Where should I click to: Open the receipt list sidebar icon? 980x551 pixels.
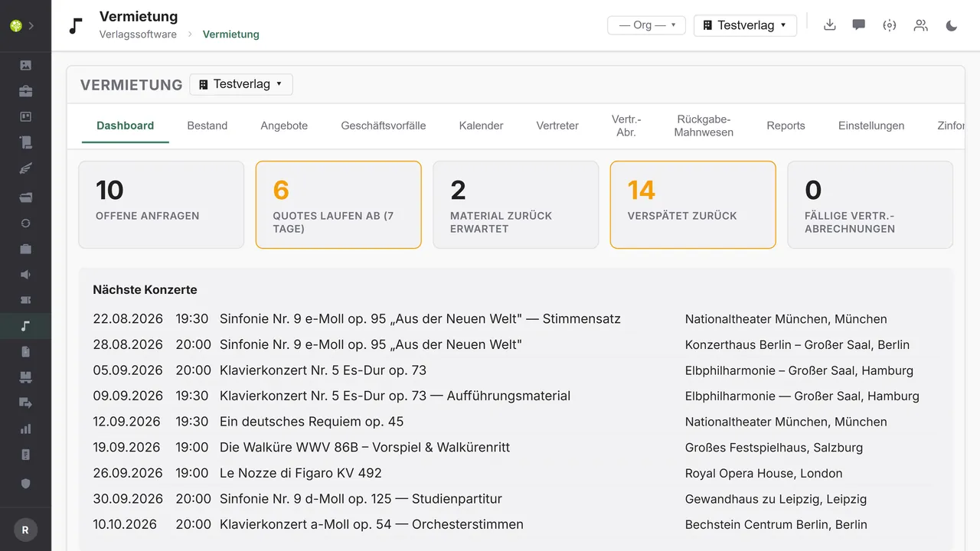(x=25, y=455)
